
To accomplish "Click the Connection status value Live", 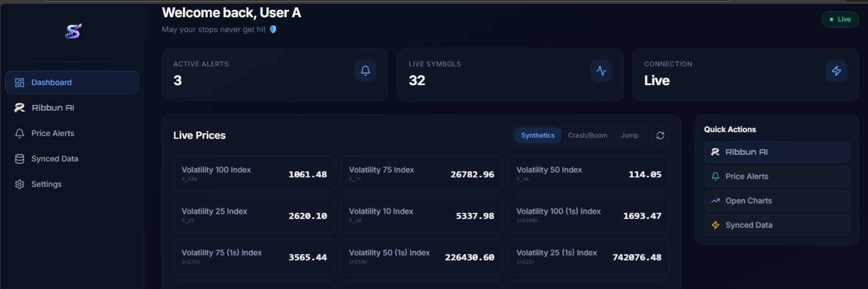I will click(x=657, y=81).
